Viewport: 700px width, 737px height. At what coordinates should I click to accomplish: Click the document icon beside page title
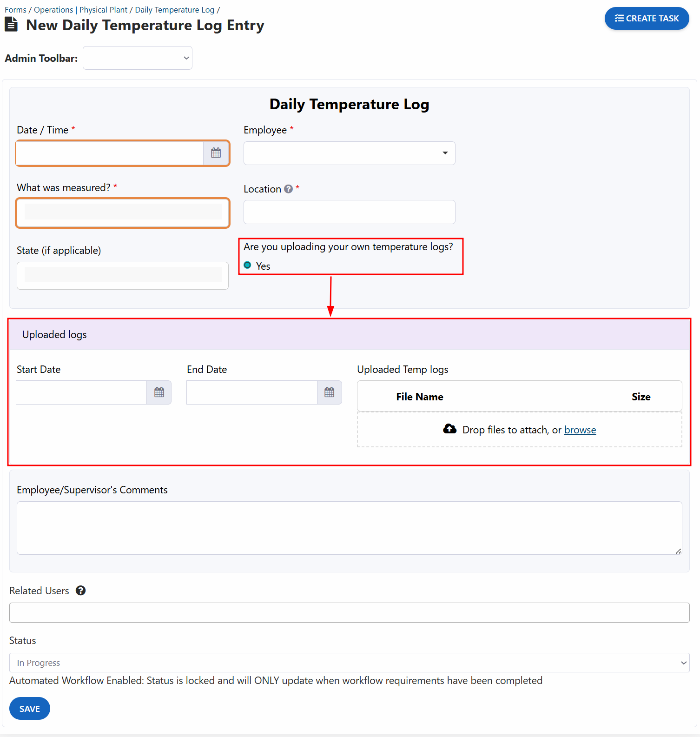point(11,25)
